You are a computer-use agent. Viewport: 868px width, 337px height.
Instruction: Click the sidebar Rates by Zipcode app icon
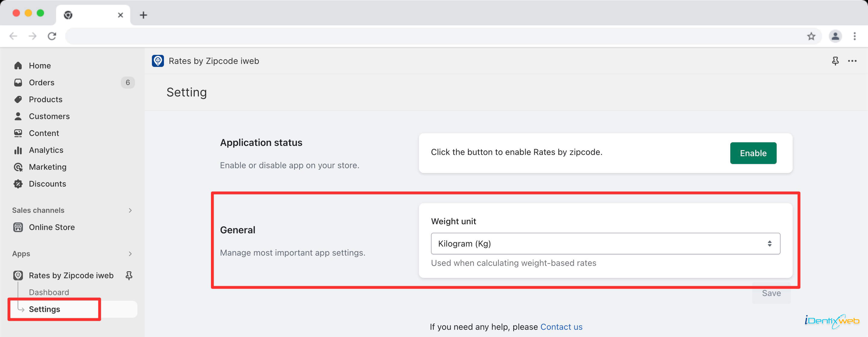[x=18, y=275]
